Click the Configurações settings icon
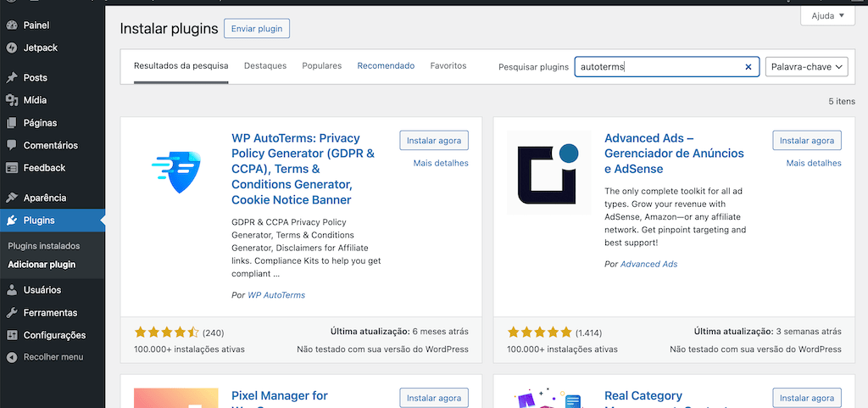Image resolution: width=868 pixels, height=408 pixels. [12, 335]
